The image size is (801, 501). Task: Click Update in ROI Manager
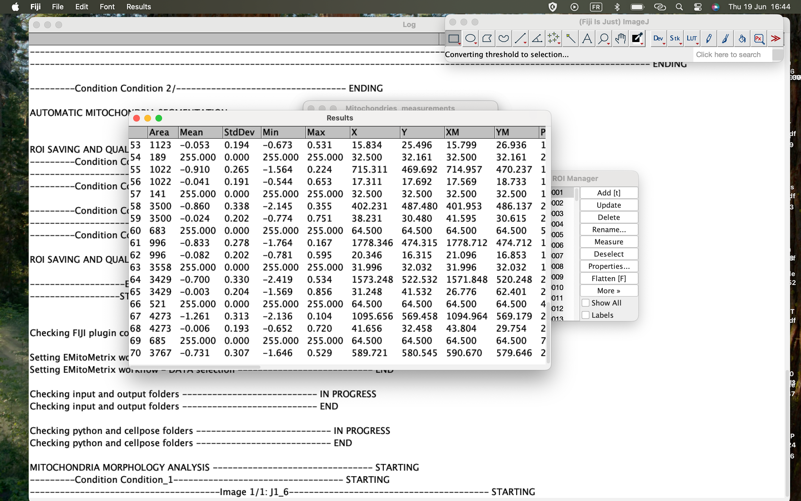(608, 205)
